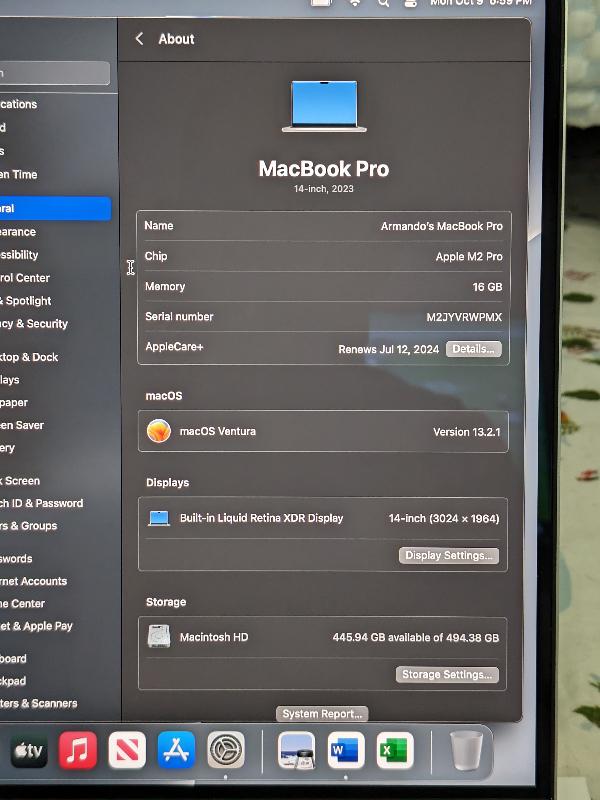The width and height of the screenshot is (600, 800).
Task: Open the Trash in the dock
Action: tap(466, 750)
